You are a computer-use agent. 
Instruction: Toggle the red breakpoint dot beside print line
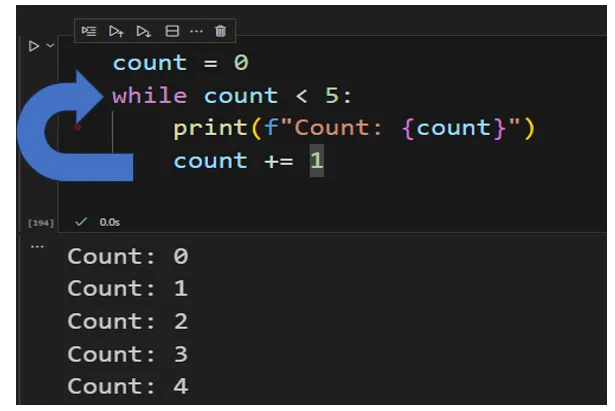(x=77, y=127)
